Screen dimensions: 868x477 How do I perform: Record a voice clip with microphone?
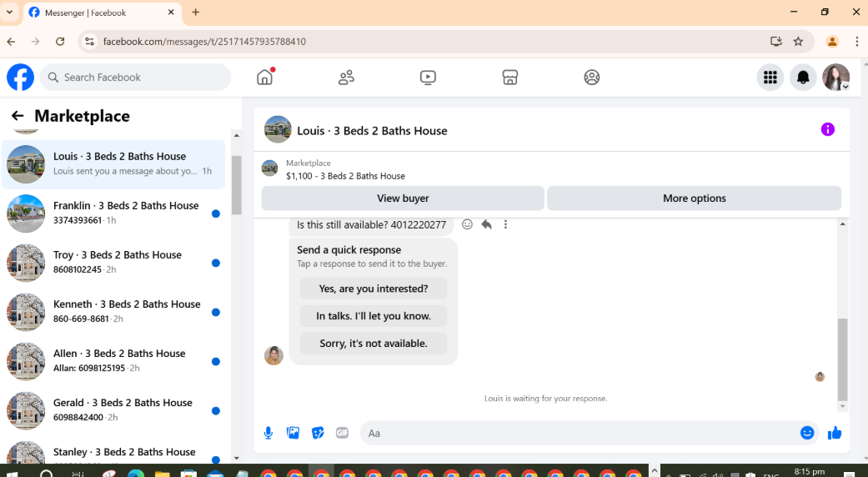pyautogui.click(x=268, y=434)
